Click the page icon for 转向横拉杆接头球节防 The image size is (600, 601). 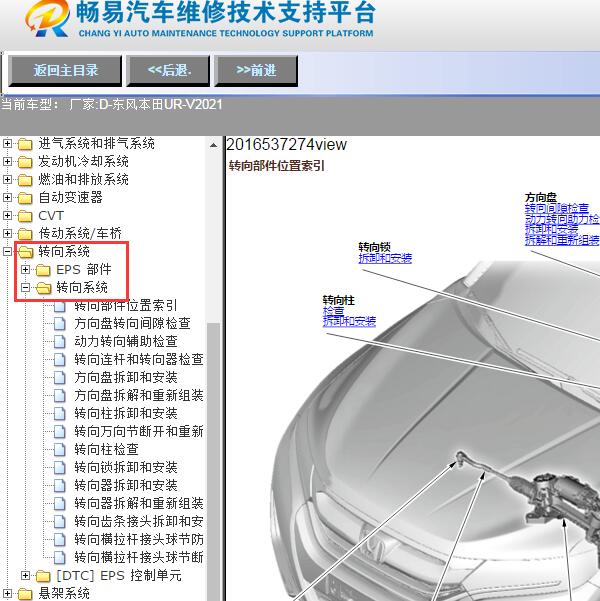click(x=59, y=540)
